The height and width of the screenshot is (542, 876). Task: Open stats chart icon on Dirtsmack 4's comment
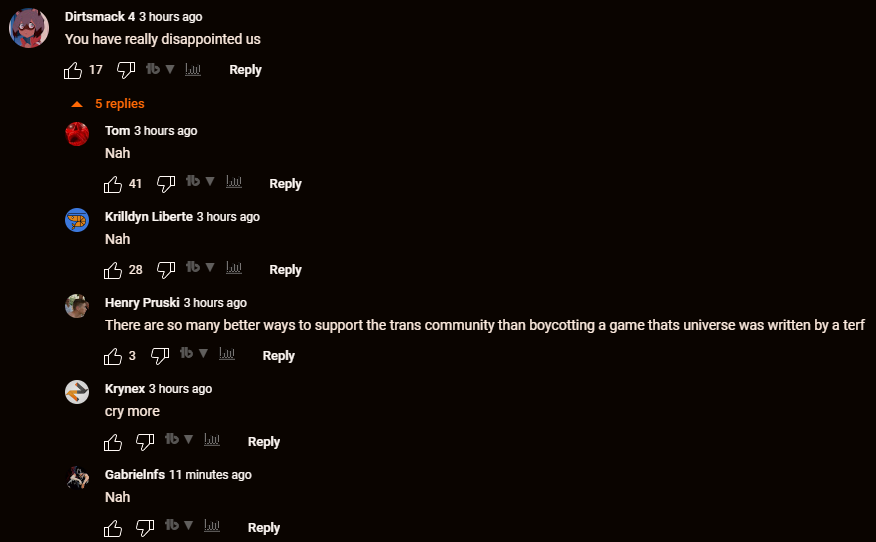pyautogui.click(x=193, y=69)
